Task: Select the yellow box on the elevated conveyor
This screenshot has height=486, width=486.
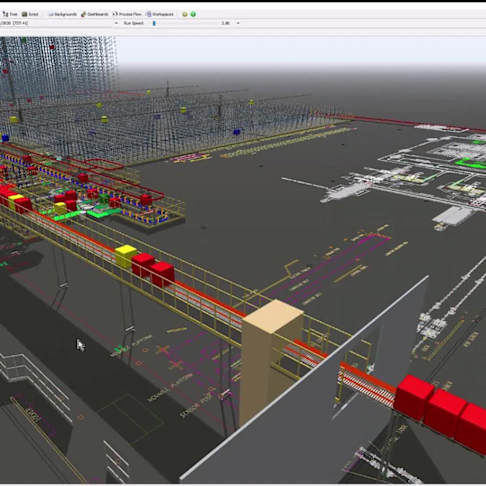Action: click(125, 256)
